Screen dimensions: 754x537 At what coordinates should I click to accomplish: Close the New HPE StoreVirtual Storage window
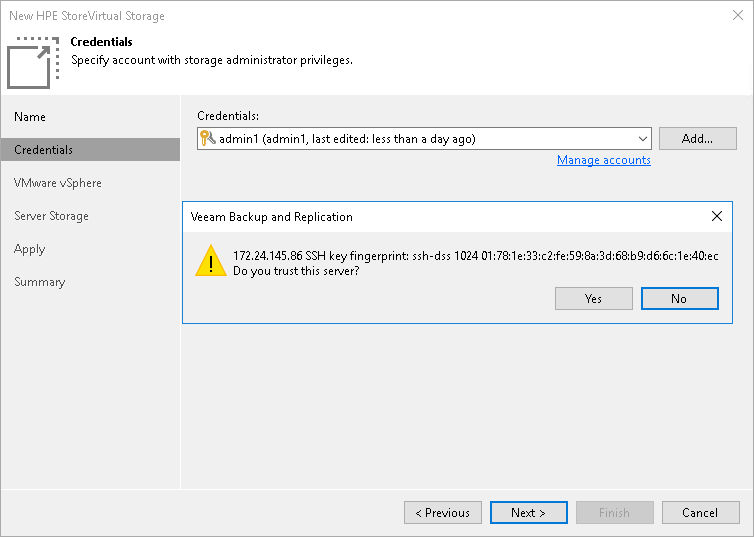(x=737, y=16)
